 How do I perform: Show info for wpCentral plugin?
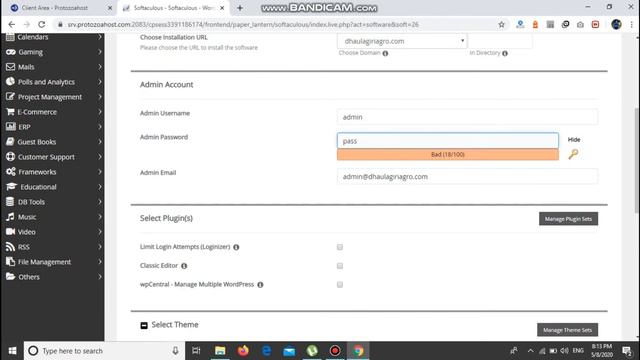pos(260,284)
